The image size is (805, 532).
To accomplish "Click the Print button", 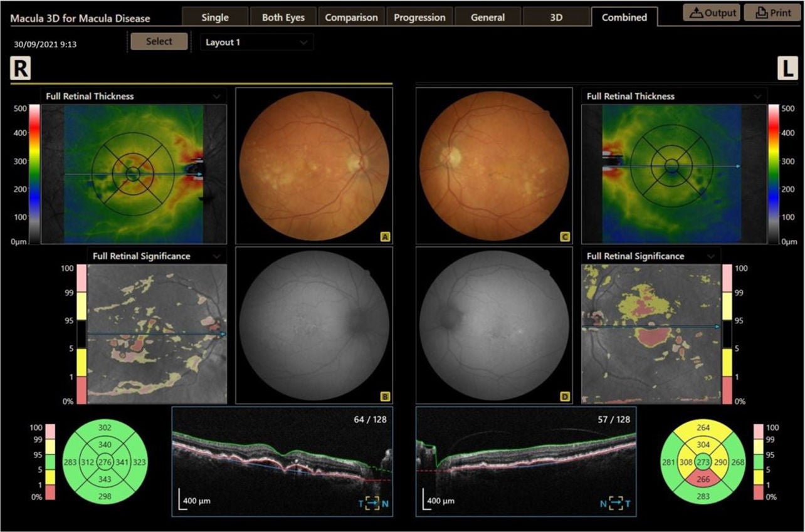I will point(772,13).
